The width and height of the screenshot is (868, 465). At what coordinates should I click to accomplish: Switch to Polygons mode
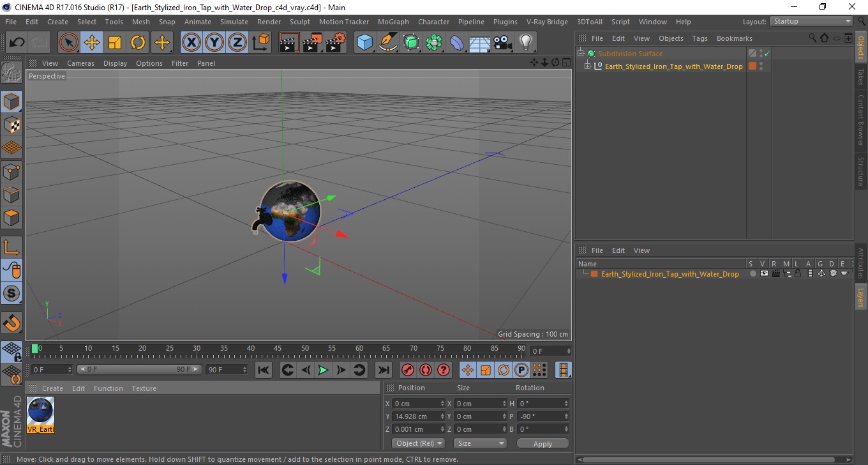coord(11,217)
